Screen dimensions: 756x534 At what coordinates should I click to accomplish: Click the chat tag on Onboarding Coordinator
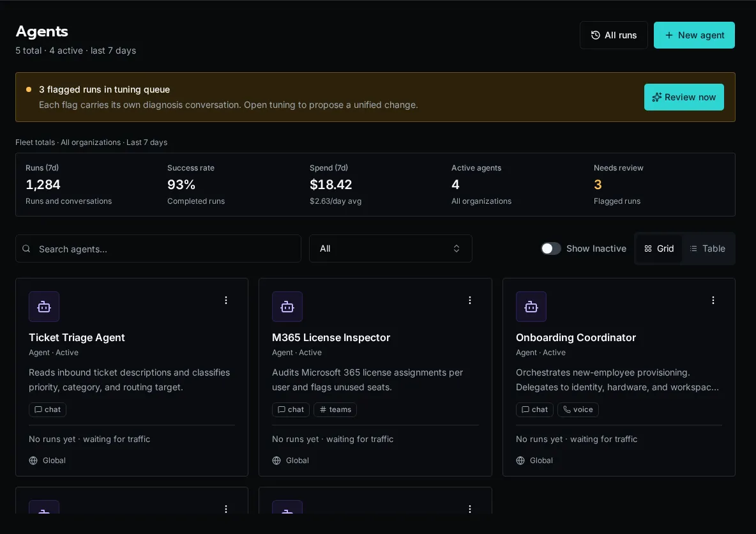click(x=534, y=409)
